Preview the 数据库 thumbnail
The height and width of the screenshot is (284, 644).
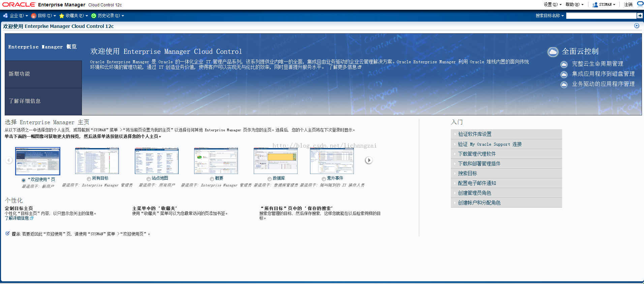(x=276, y=161)
